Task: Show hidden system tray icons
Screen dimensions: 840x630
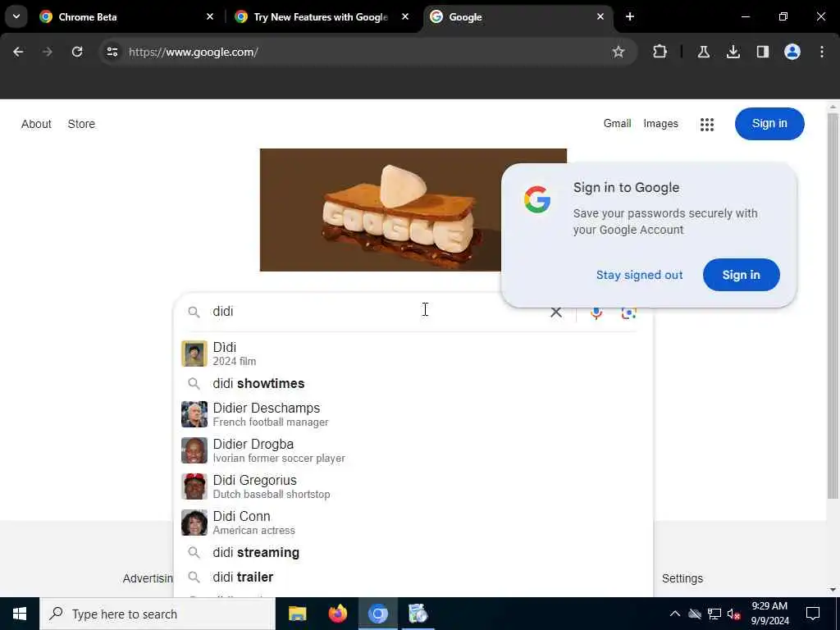Action: (x=675, y=614)
